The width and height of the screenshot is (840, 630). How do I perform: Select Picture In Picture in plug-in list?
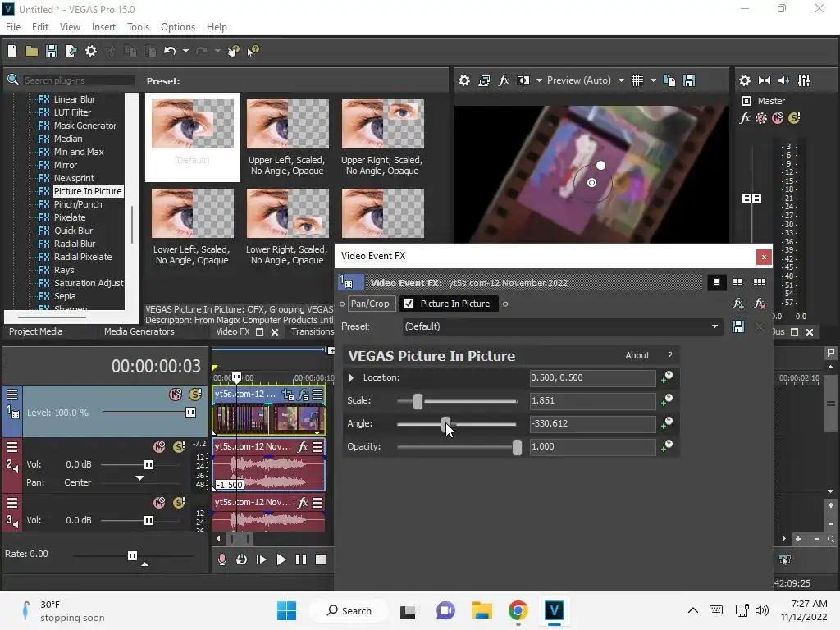click(88, 191)
